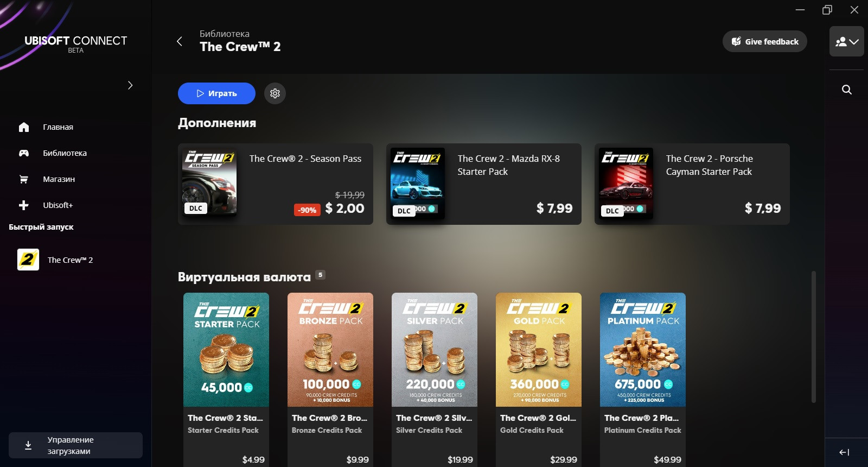Open The Crew 2 Season Pass DLC
The image size is (868, 467).
276,184
